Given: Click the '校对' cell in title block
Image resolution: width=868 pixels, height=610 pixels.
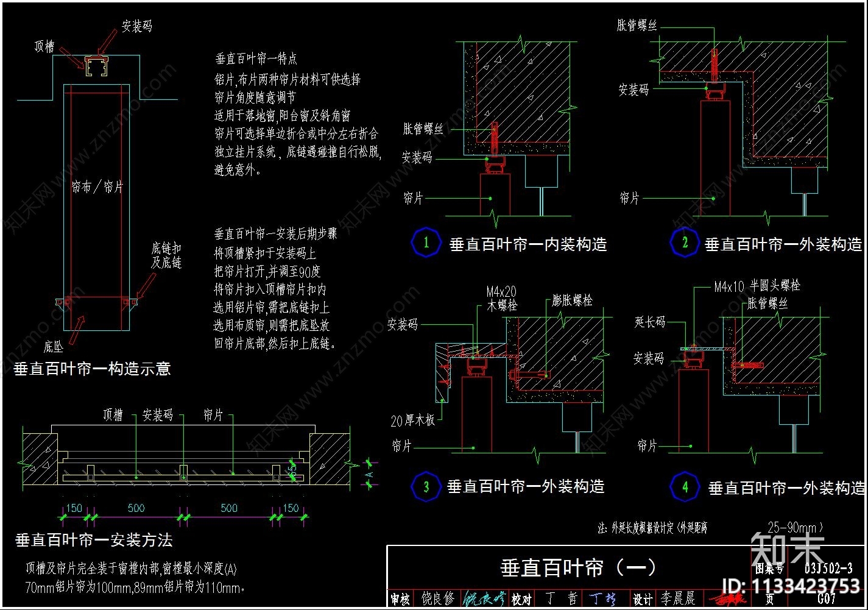Looking at the screenshot, I should click(x=521, y=599).
